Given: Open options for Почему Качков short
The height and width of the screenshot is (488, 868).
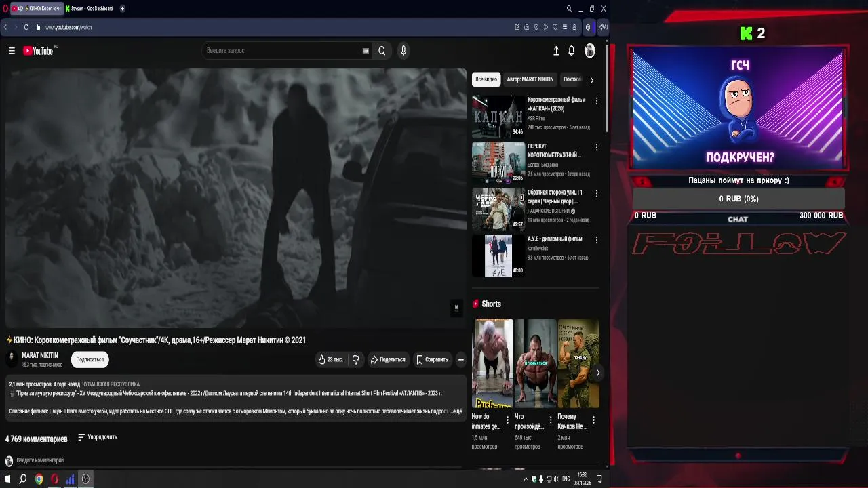Looking at the screenshot, I should pyautogui.click(x=593, y=420).
